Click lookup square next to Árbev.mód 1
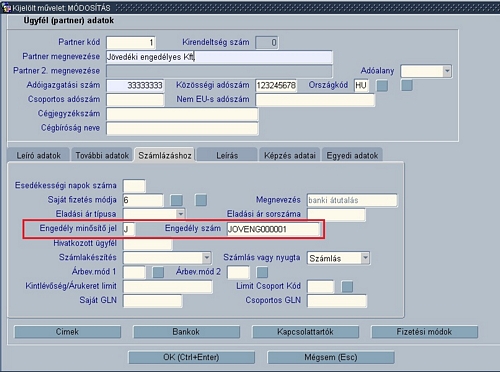Viewport: 500px width, 372px height. pos(158,272)
